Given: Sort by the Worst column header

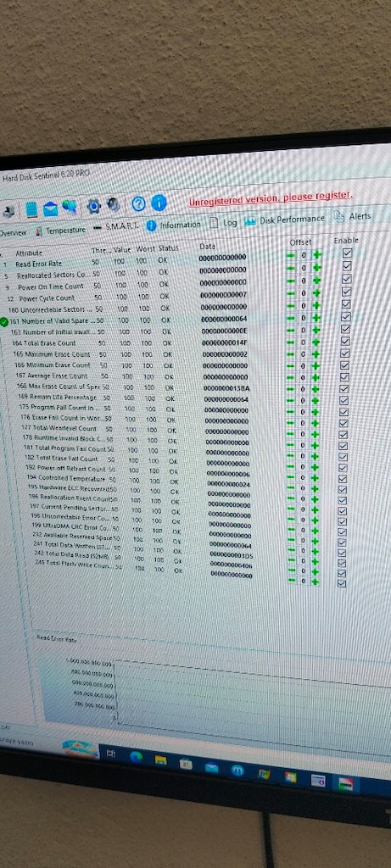Looking at the screenshot, I should (145, 248).
